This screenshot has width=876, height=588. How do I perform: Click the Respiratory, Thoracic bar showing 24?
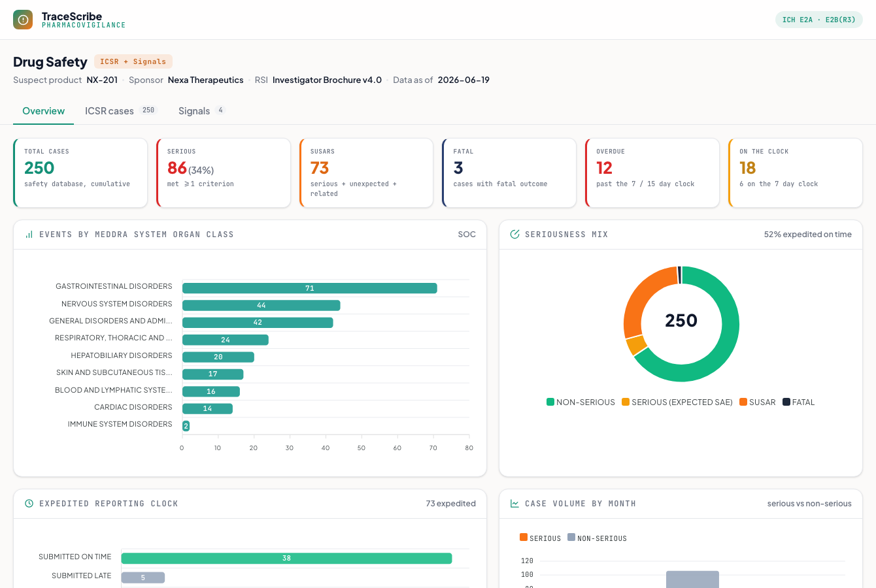226,340
